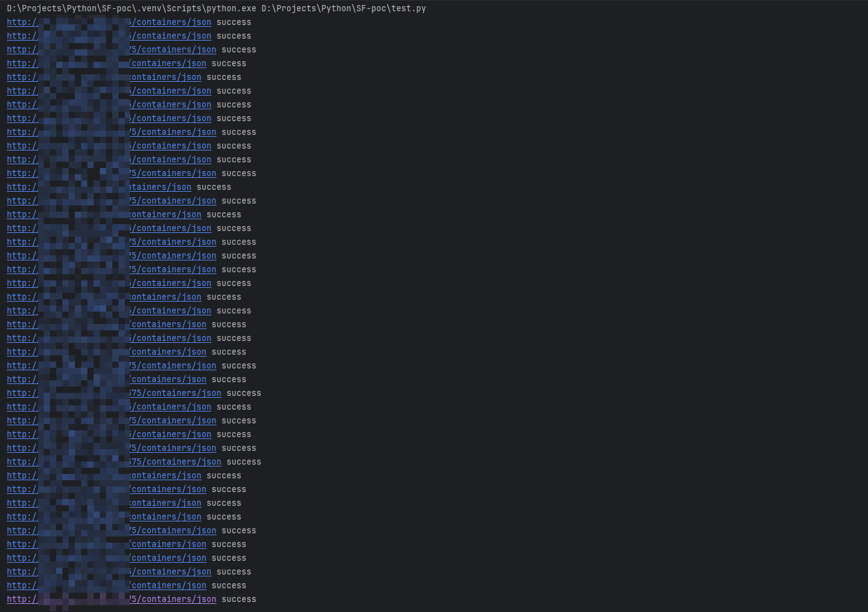Image resolution: width=868 pixels, height=612 pixels.
Task: Open the link directly above the 'tainers/json' line
Action: coord(172,174)
